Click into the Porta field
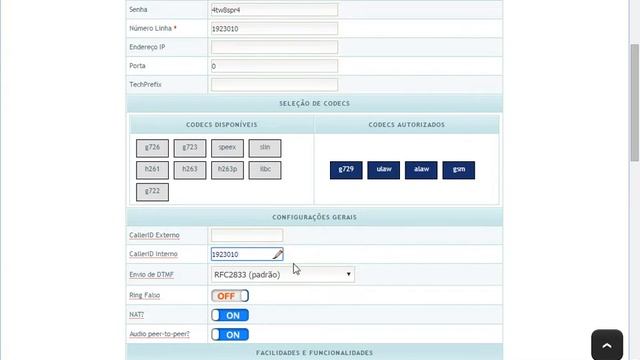Screen dimensions: 640x360 pyautogui.click(x=274, y=66)
